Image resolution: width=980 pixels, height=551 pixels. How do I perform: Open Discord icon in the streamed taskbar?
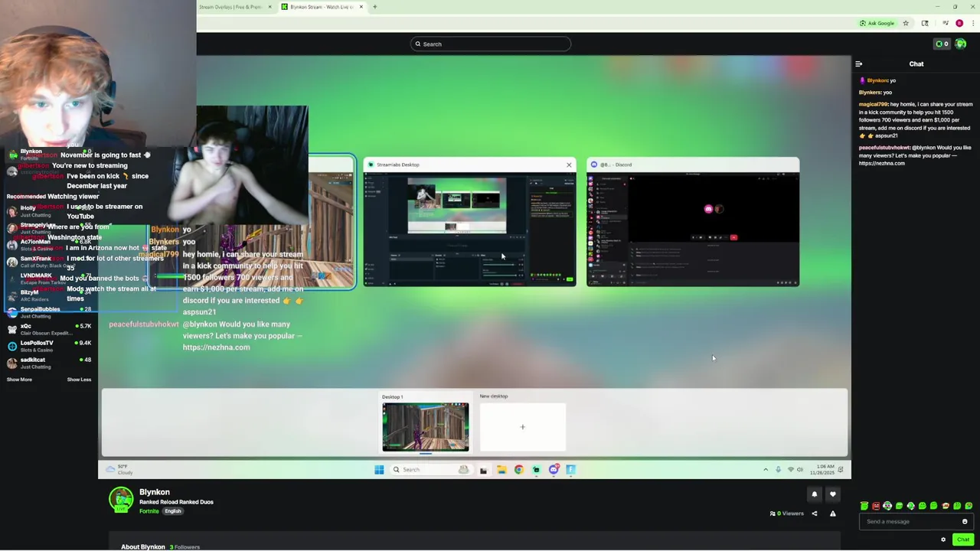click(554, 470)
